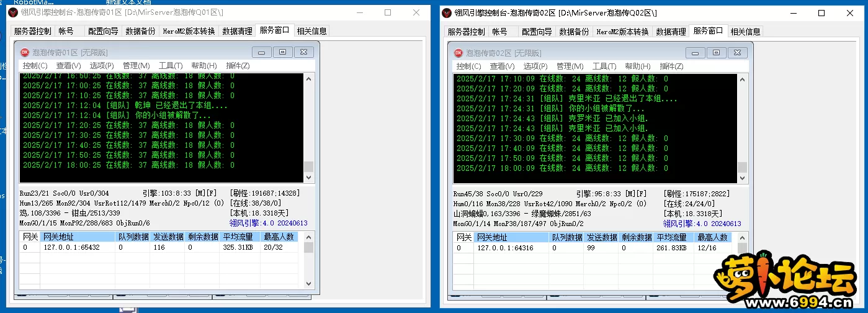Click 剩余数据 column header in 02区 gateway table
Image resolution: width=868 pixels, height=313 pixels.
[637, 237]
